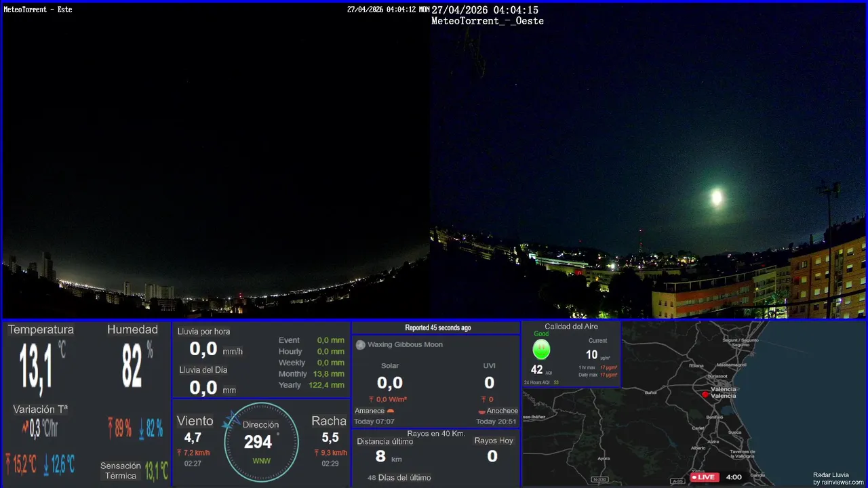Viewport: 868px width, 488px height.
Task: Click the blue wind direction arrow on compass
Action: tap(231, 421)
